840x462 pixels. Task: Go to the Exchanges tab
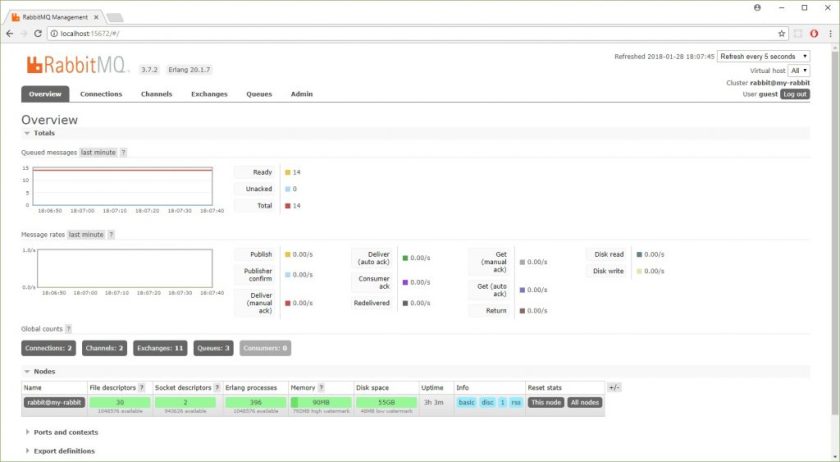(209, 94)
